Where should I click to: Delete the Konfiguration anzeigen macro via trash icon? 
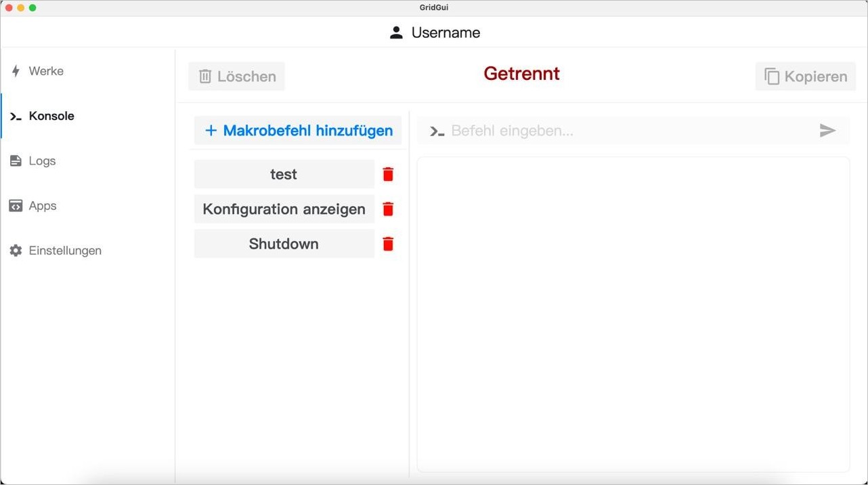click(x=388, y=209)
